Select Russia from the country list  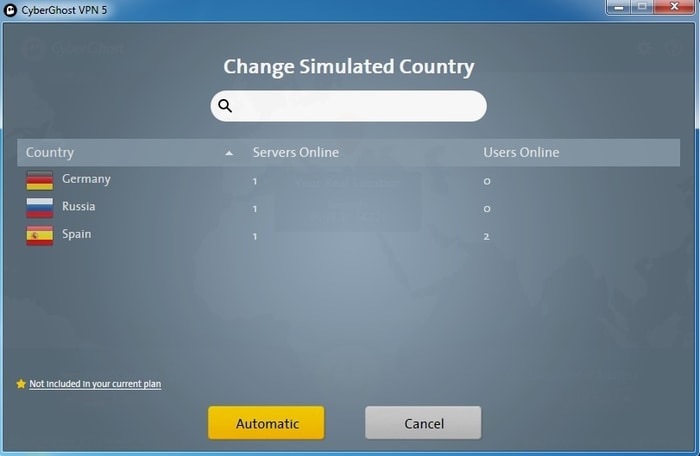[348, 208]
